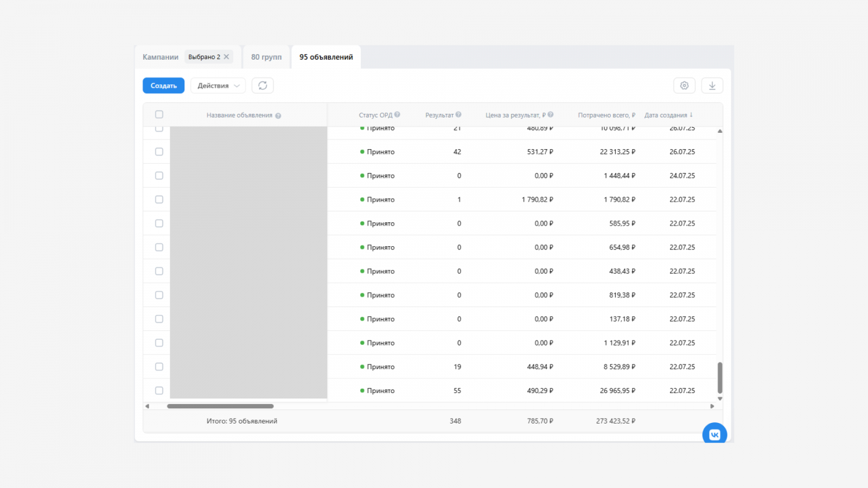Click the horizontal scrollbar thumb

[x=220, y=406]
